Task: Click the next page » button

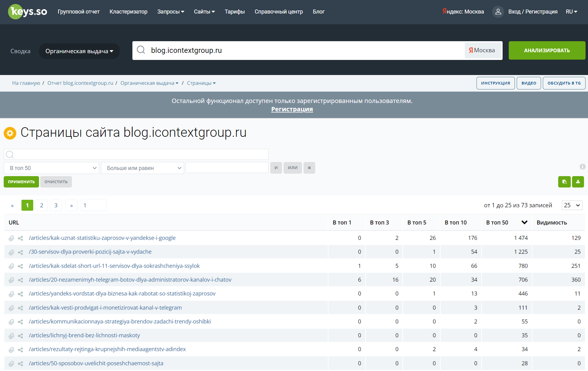Action: pos(71,205)
